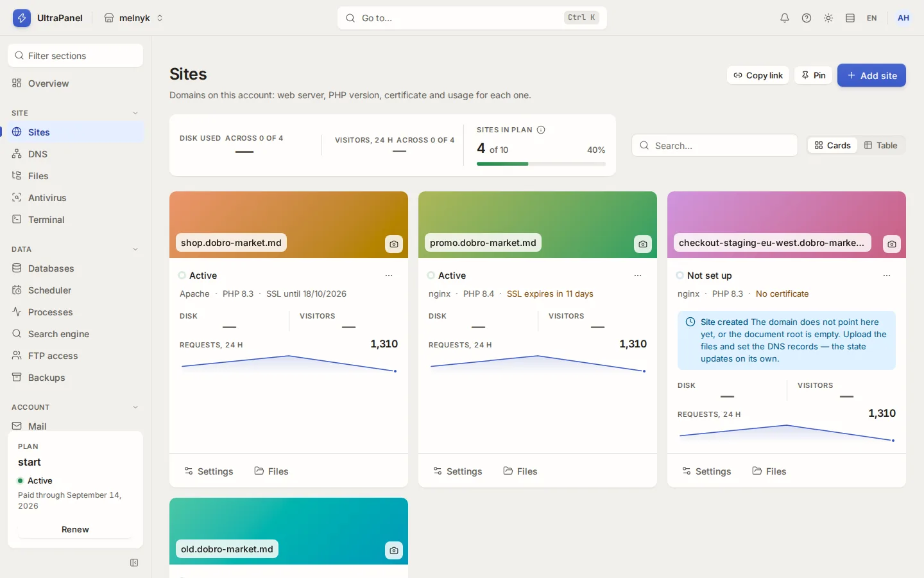Change language from EN
Viewport: 924px width, 578px height.
coord(871,18)
